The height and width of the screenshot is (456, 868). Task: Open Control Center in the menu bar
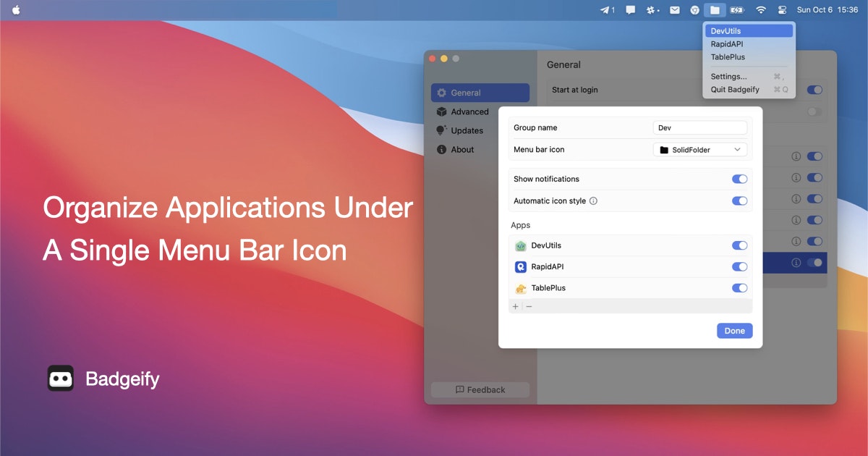pyautogui.click(x=782, y=10)
